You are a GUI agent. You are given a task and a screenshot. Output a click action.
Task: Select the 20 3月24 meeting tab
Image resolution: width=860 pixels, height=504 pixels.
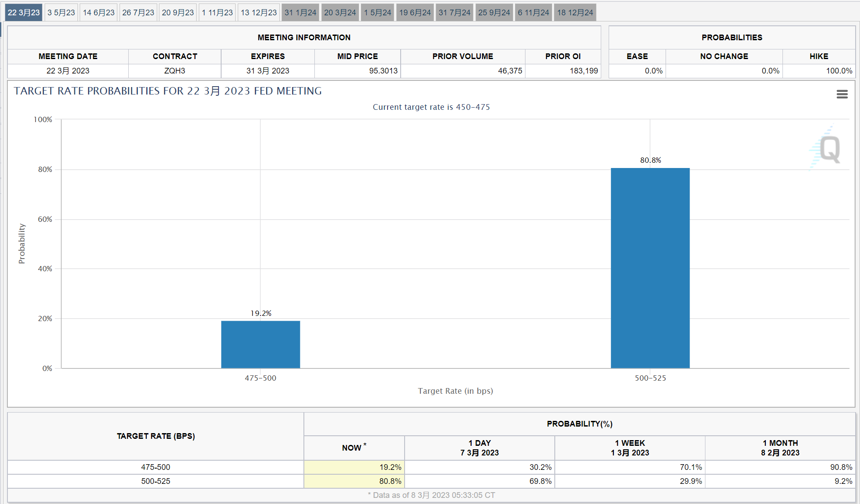[x=340, y=12]
